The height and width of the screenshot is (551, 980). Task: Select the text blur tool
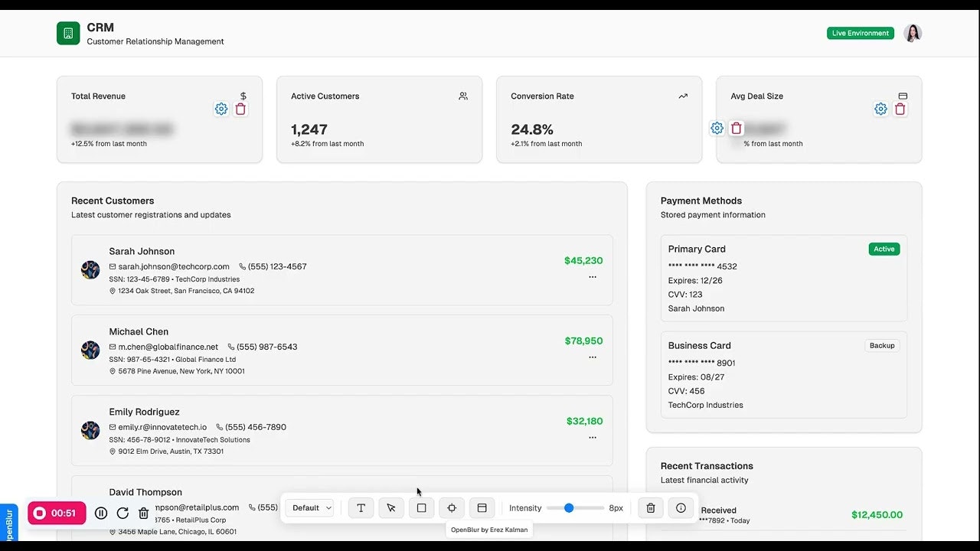[x=361, y=507]
